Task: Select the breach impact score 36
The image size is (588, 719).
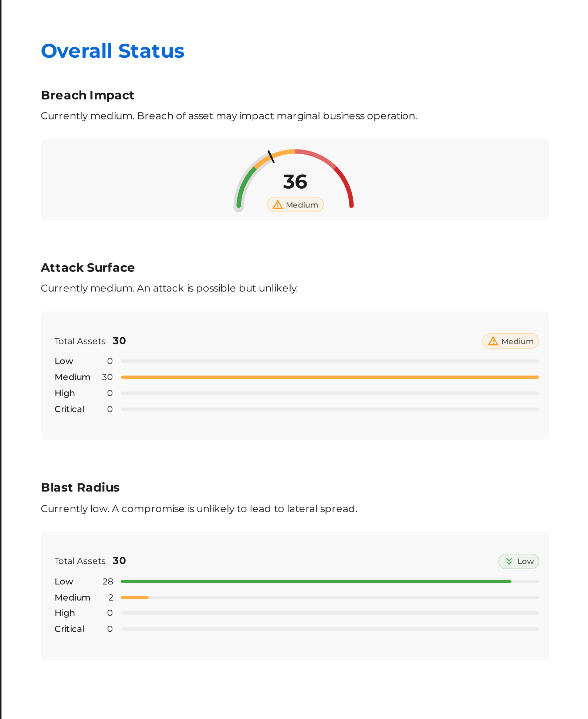Action: (295, 182)
